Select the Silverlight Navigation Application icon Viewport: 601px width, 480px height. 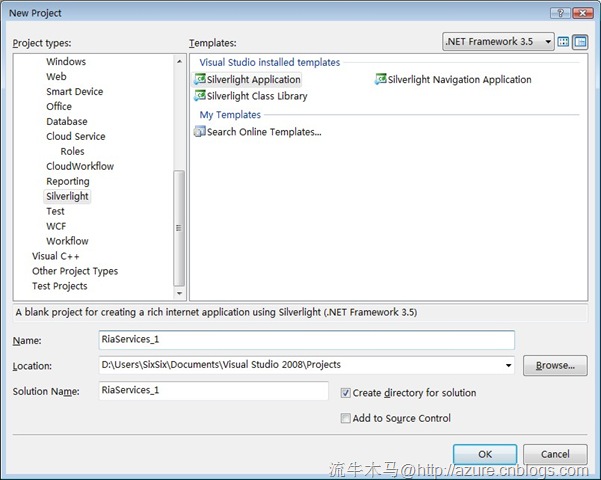coord(381,80)
